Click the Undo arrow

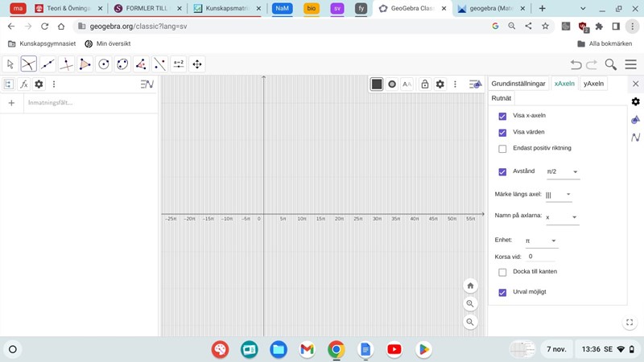coord(576,64)
